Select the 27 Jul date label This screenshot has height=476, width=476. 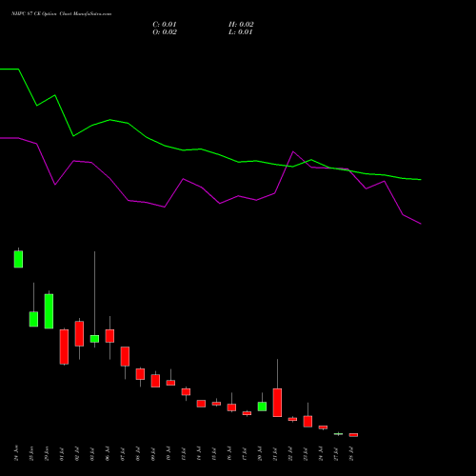tap(336, 453)
